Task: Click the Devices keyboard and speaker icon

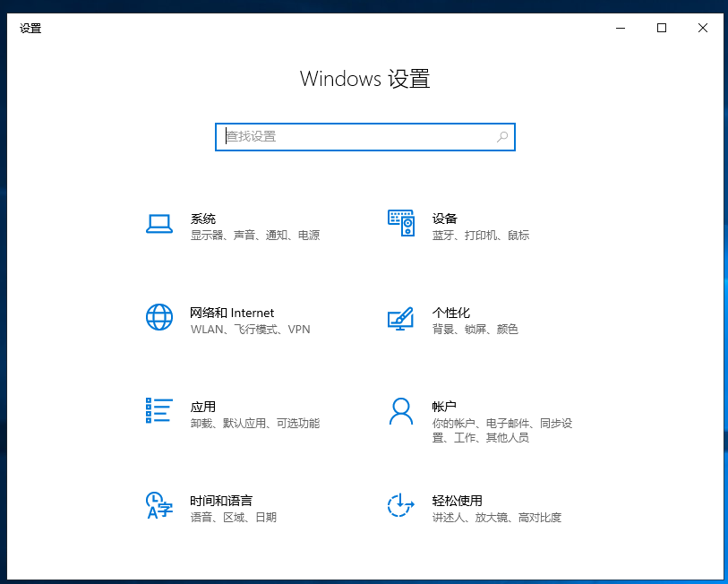Action: pos(400,223)
